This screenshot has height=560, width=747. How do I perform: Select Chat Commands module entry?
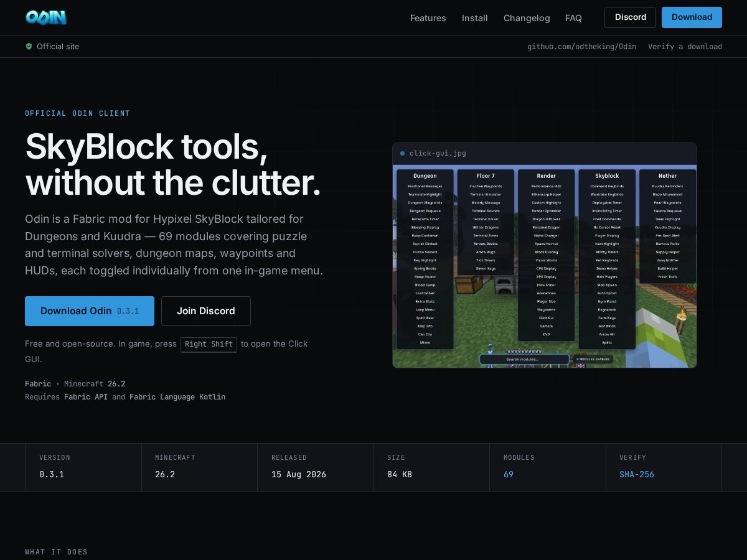click(607, 219)
